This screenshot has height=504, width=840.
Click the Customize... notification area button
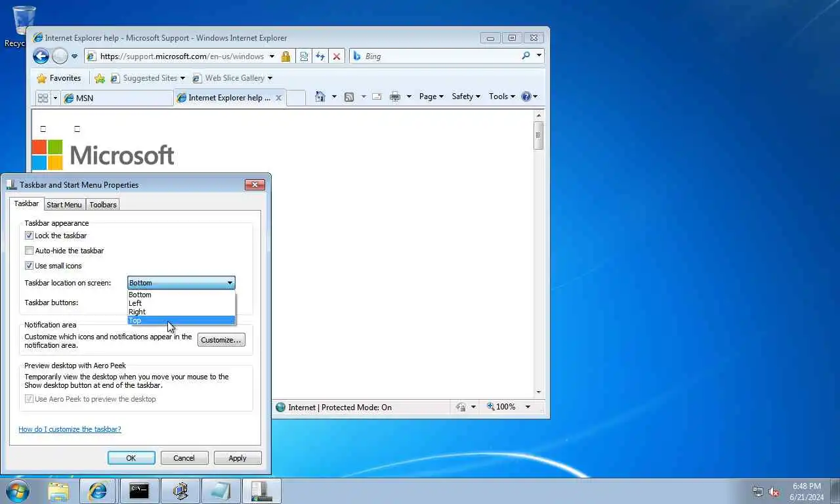[x=221, y=340]
